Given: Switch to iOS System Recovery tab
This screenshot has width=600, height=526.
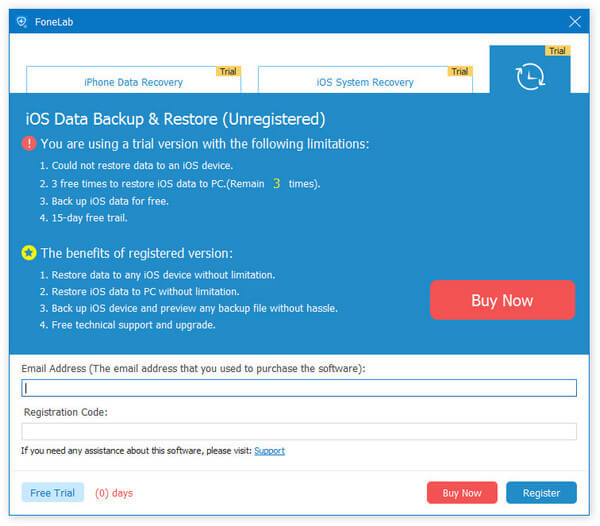Looking at the screenshot, I should [365, 80].
